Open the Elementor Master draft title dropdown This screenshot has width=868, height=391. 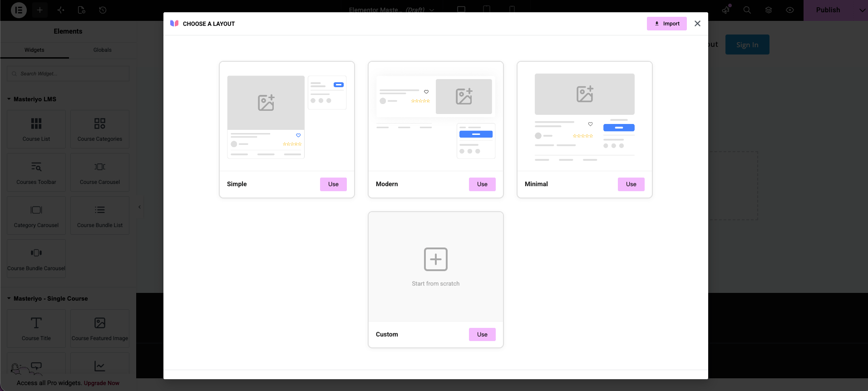(x=391, y=10)
